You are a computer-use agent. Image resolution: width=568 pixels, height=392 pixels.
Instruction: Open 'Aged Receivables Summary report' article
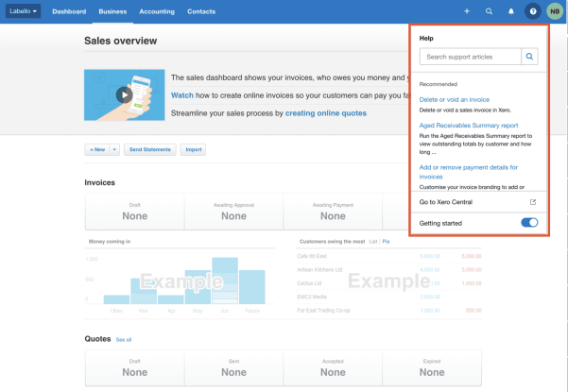469,125
